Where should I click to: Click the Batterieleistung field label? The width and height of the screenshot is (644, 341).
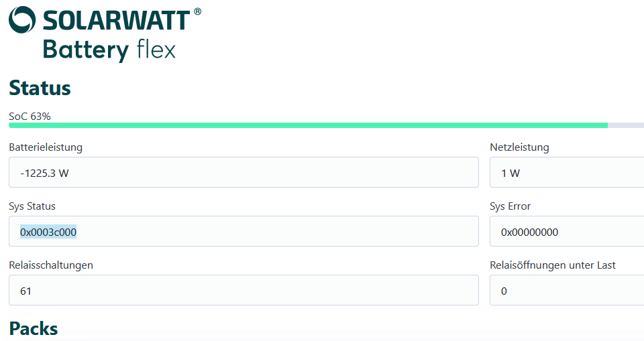[x=46, y=147]
